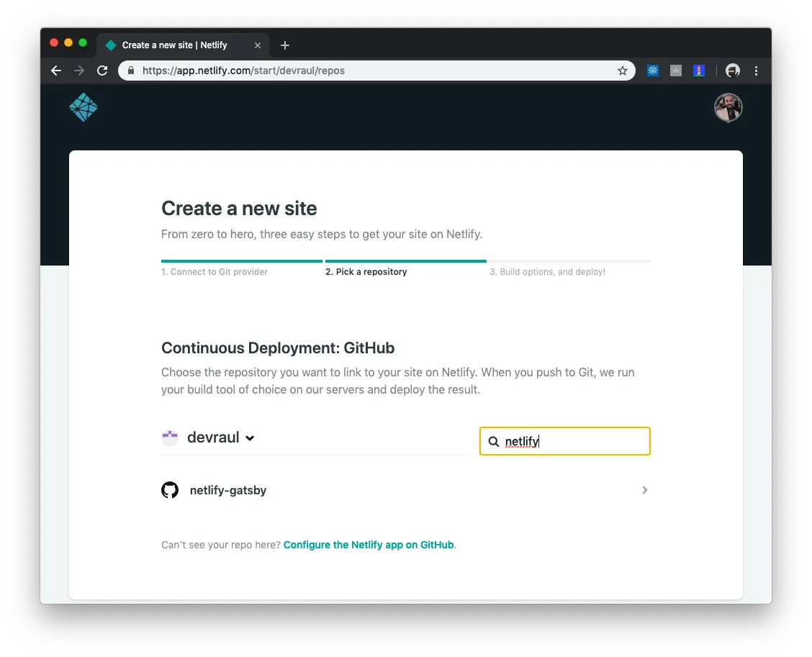Open the Chrome three-dot menu
The height and width of the screenshot is (657, 812).
point(756,71)
